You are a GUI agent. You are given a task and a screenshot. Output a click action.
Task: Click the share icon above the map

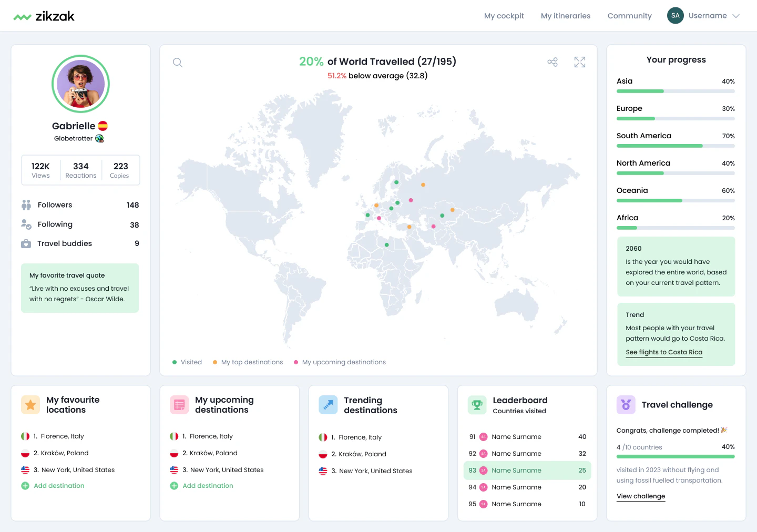tap(553, 62)
